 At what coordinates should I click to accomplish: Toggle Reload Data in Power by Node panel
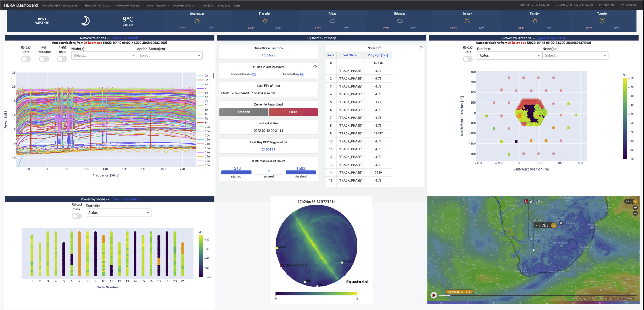(x=77, y=216)
